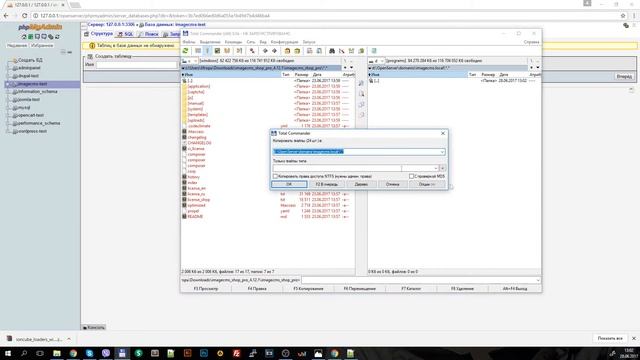Click the Total Commander floppy icon in taskbar
640x360 pixels.
(122, 353)
